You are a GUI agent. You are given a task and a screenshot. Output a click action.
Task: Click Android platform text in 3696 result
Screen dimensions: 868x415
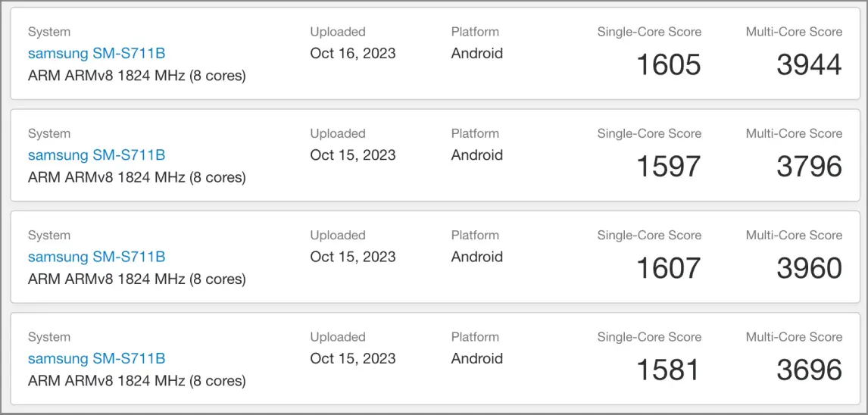[x=476, y=359]
